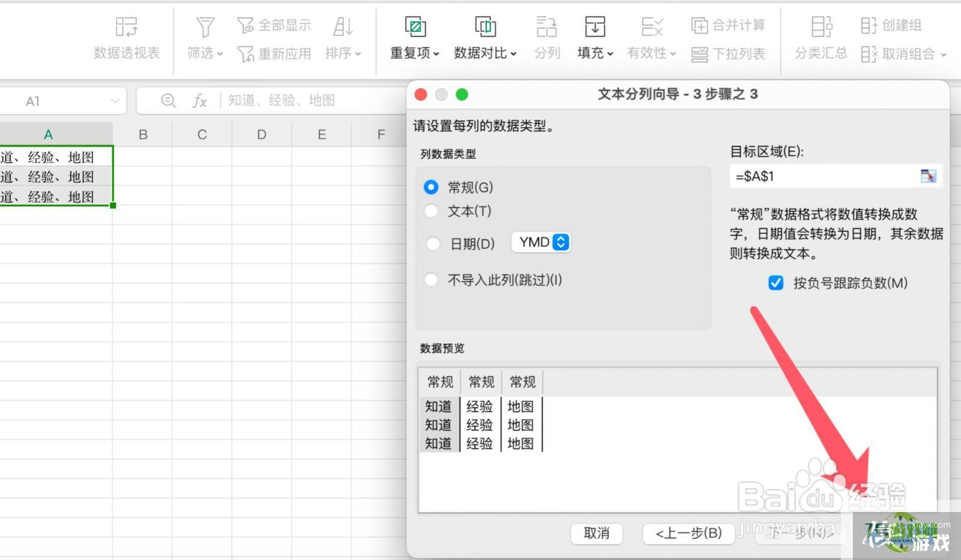Click Create Group (创建组) button
This screenshot has height=560, width=961.
[891, 25]
